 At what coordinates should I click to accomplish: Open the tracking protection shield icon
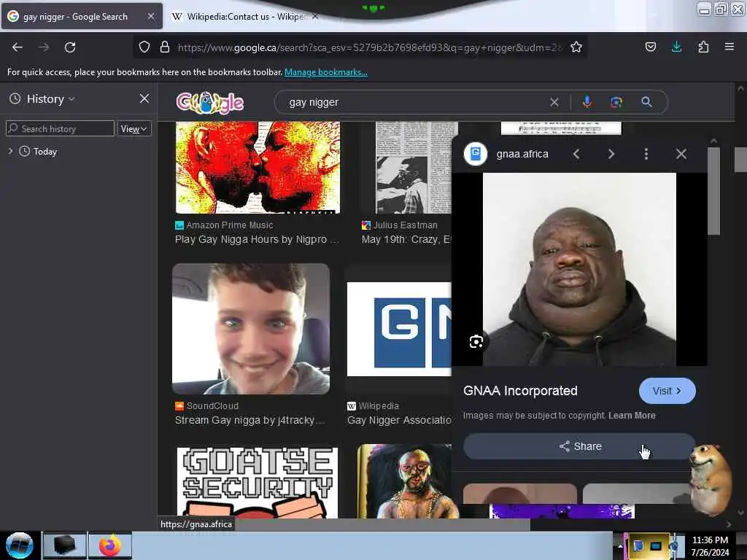144,47
